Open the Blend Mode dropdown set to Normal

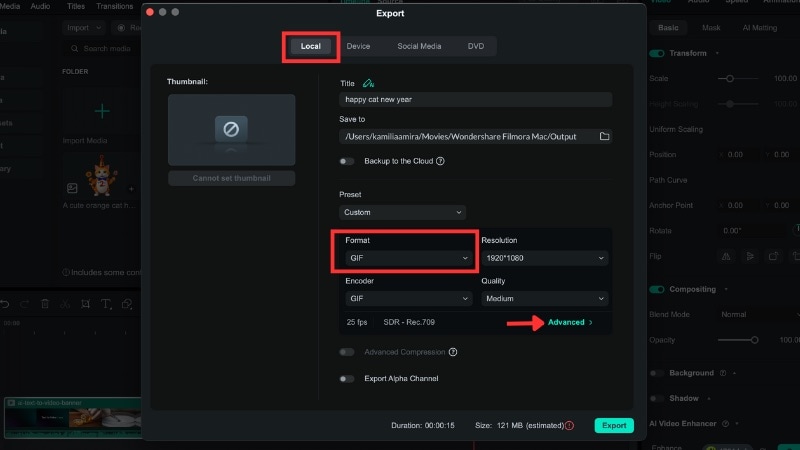[759, 315]
